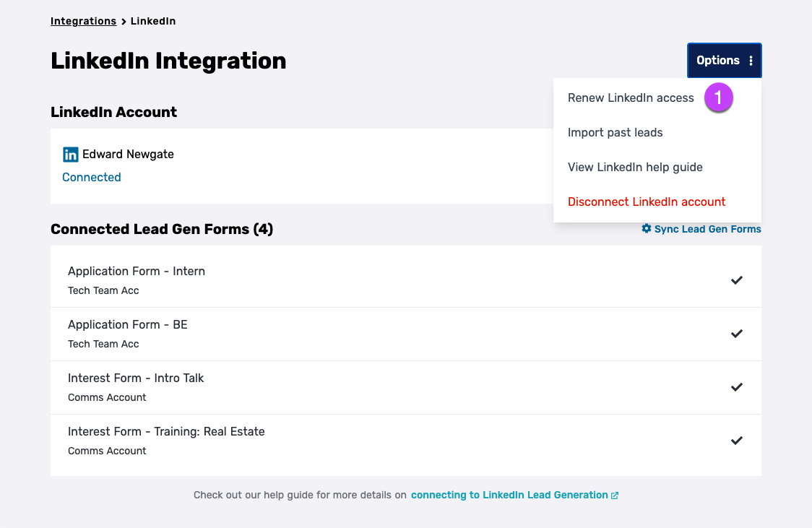Click the checkmark for Interest Form - Training: Real Estate
This screenshot has width=812, height=528.
click(x=737, y=441)
